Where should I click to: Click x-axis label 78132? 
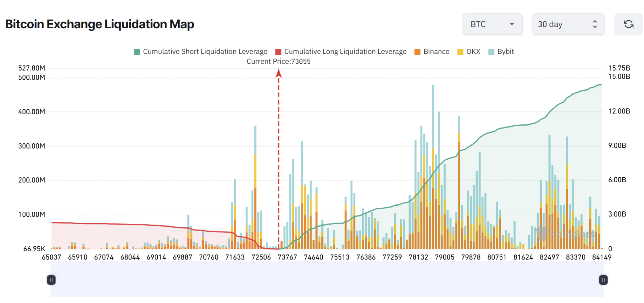tap(418, 257)
